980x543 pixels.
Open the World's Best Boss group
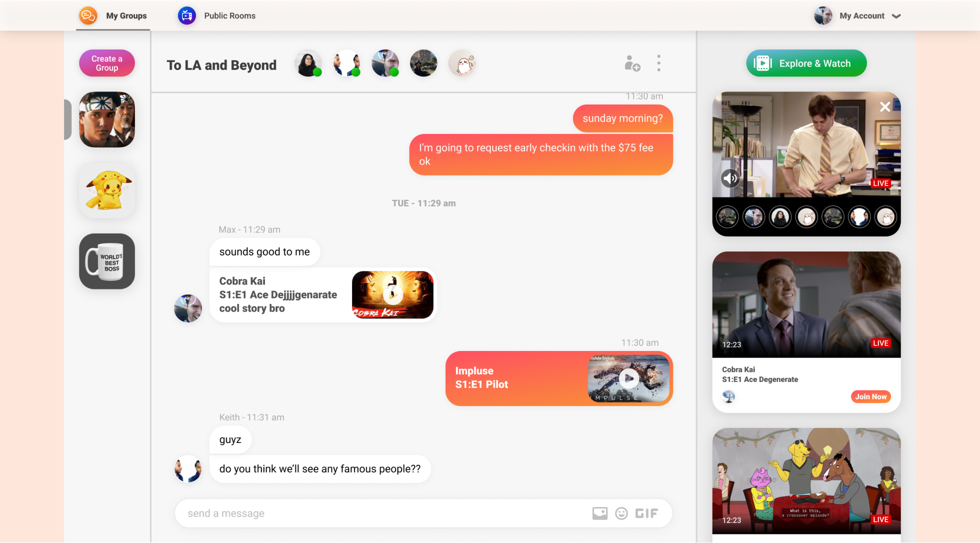tap(107, 261)
